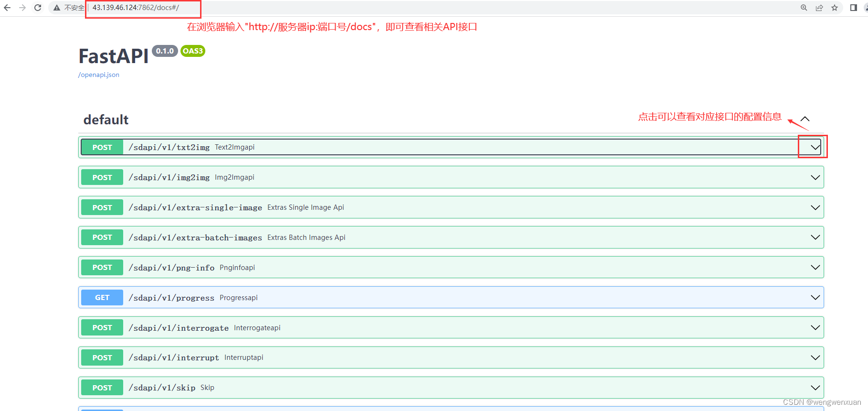The height and width of the screenshot is (411, 868).
Task: Reload the page with the refresh icon
Action: [x=38, y=8]
